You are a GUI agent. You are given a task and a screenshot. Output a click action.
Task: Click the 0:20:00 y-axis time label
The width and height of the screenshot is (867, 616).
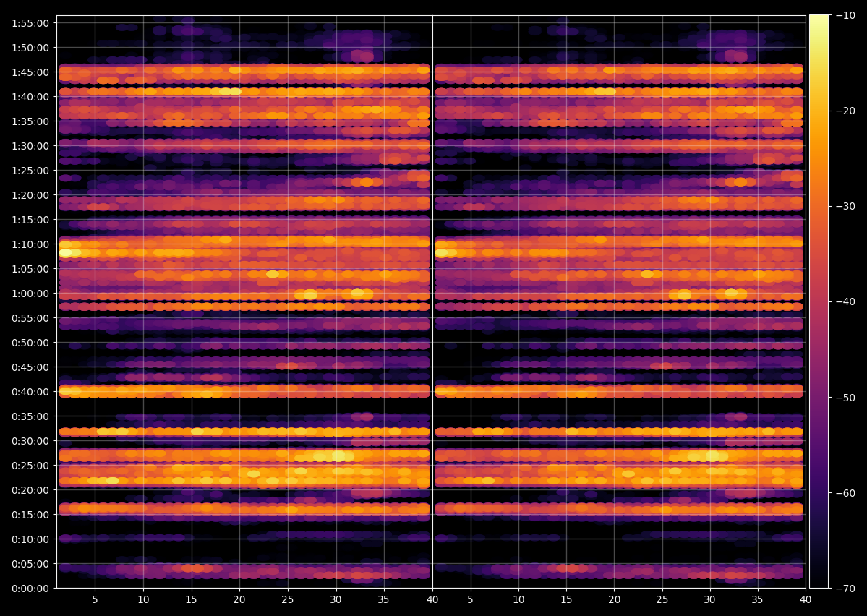point(30,490)
